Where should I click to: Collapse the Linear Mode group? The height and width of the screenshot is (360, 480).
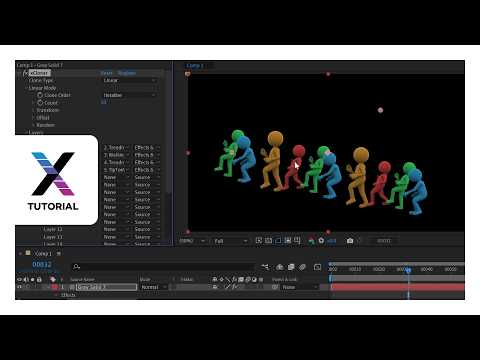click(27, 88)
